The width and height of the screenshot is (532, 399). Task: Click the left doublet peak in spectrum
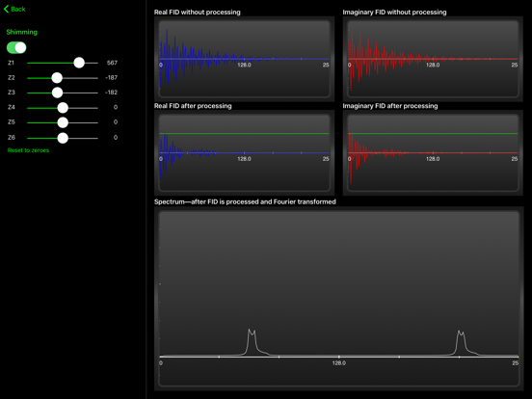(252, 341)
